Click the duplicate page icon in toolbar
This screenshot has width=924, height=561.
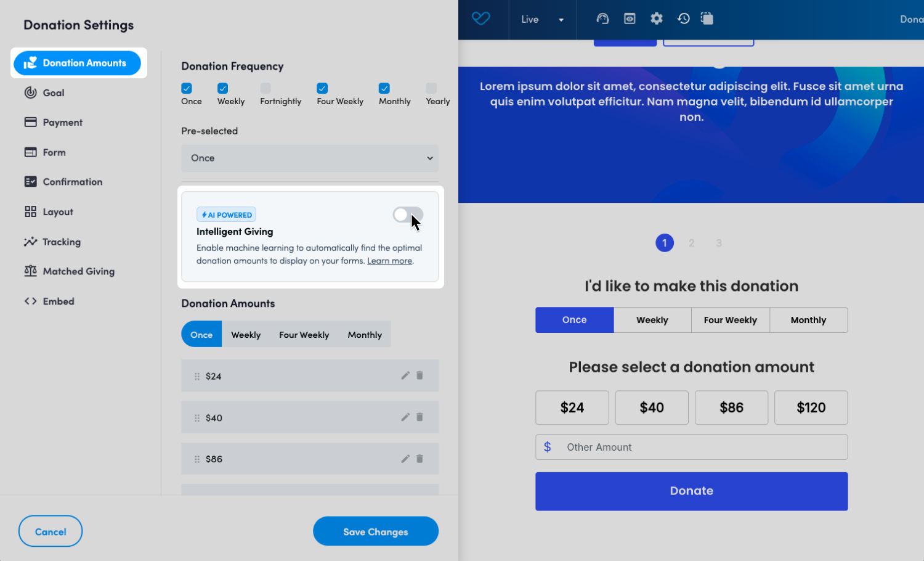pyautogui.click(x=707, y=18)
